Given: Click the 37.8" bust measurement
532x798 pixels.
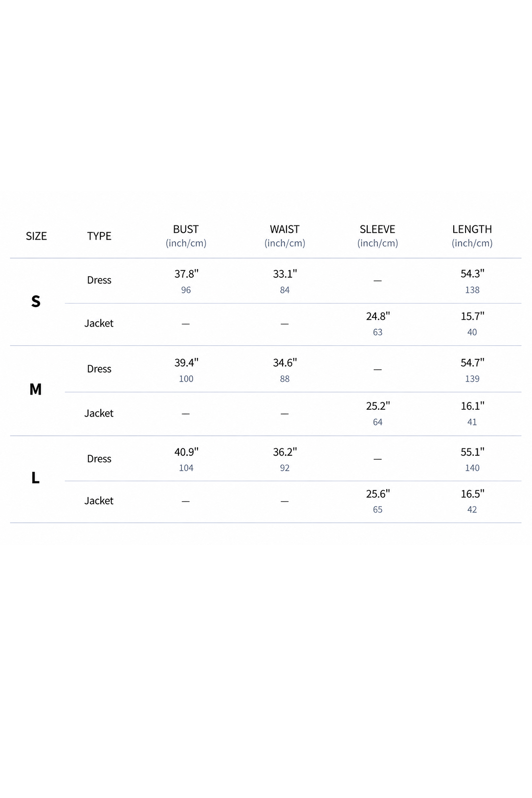Looking at the screenshot, I should click(186, 274).
